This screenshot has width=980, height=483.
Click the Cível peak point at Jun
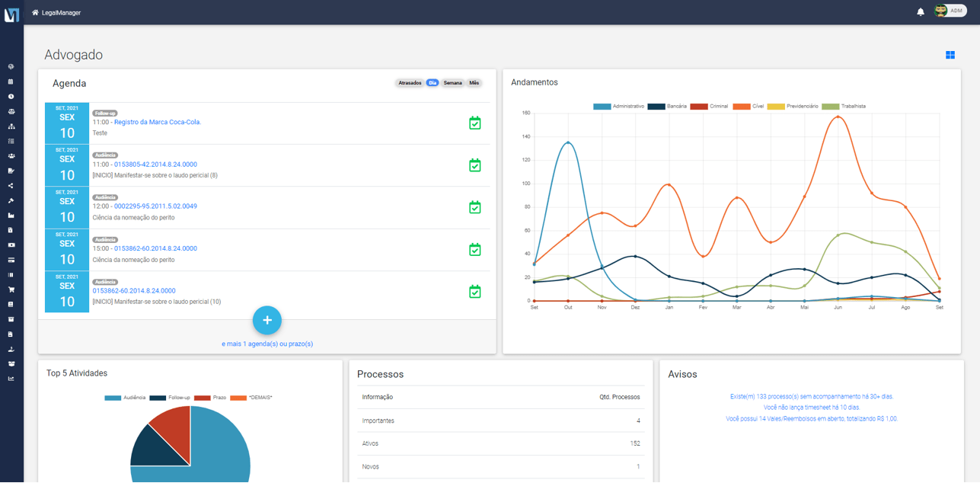coord(838,117)
